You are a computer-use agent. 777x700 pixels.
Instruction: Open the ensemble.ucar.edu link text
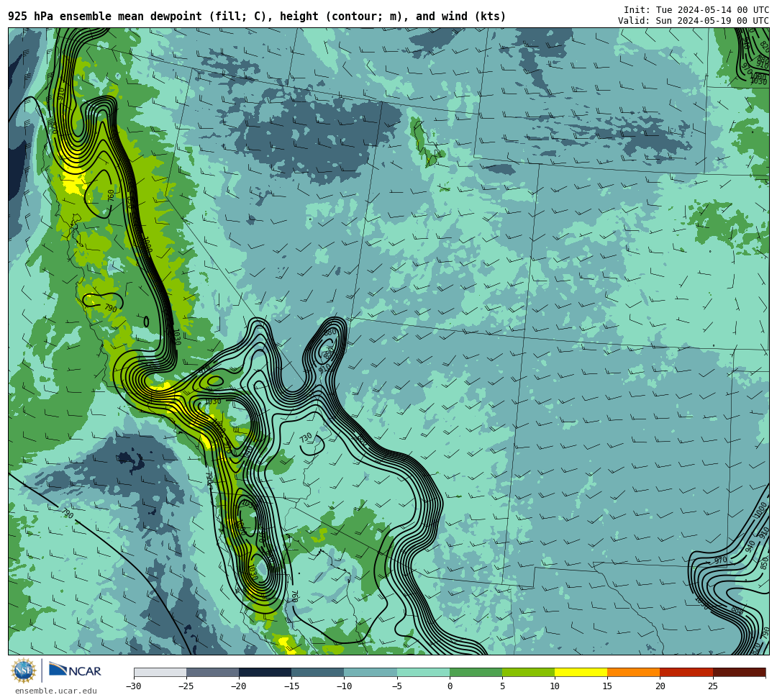[56, 691]
